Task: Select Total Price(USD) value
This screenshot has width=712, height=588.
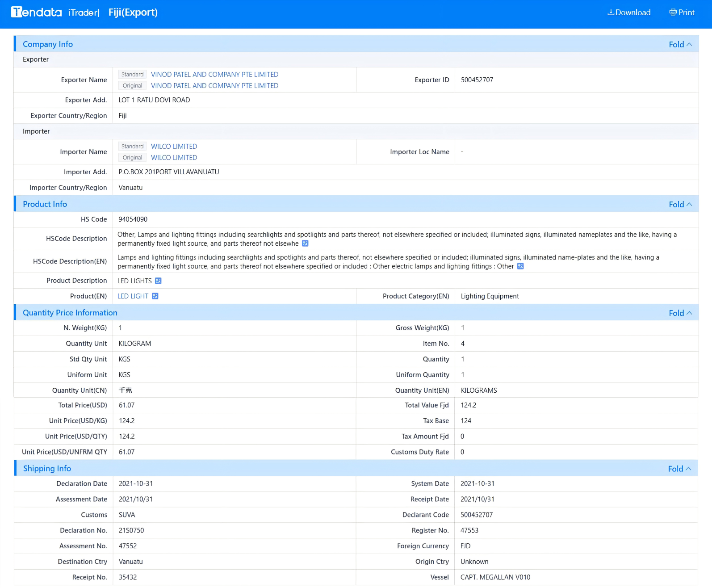Action: tap(126, 405)
